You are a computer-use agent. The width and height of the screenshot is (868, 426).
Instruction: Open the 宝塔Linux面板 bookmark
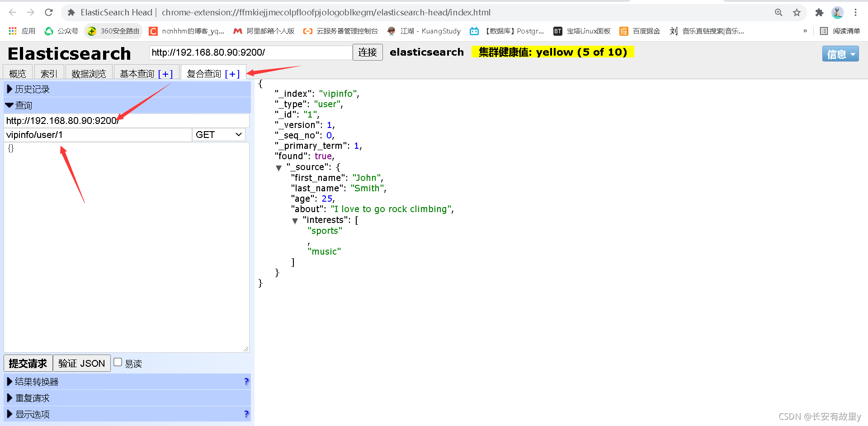click(x=582, y=31)
